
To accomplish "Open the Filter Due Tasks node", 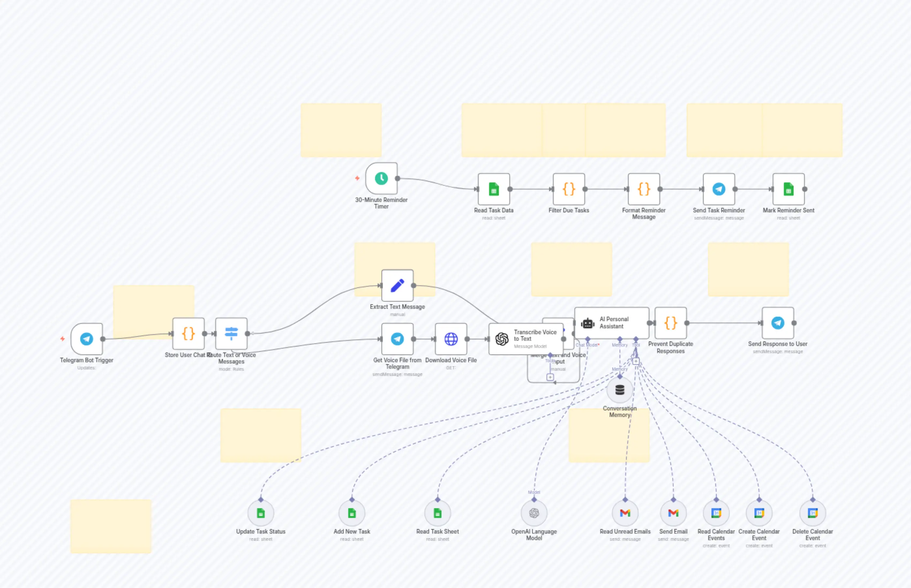I will pos(569,189).
